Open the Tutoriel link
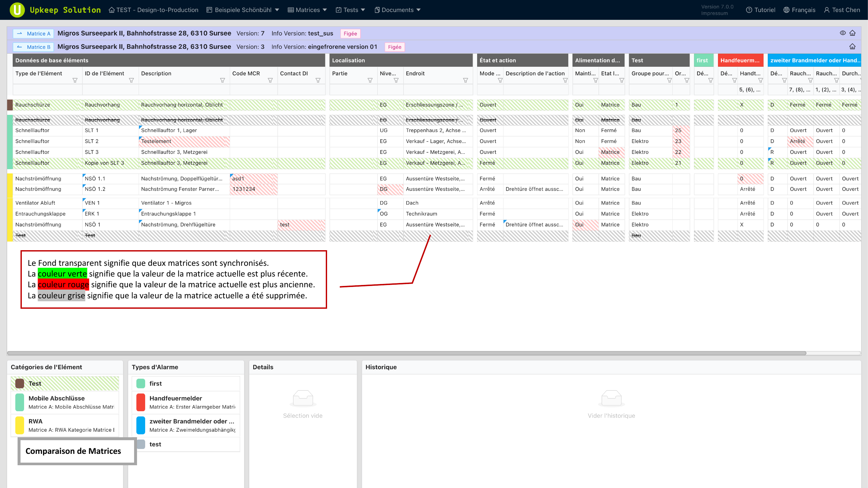 761,10
